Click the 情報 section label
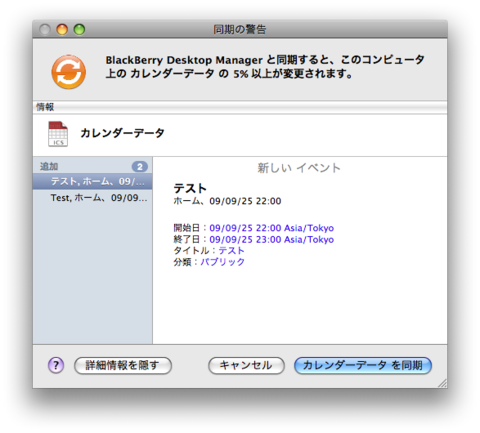The width and height of the screenshot is (480, 433). point(45,107)
